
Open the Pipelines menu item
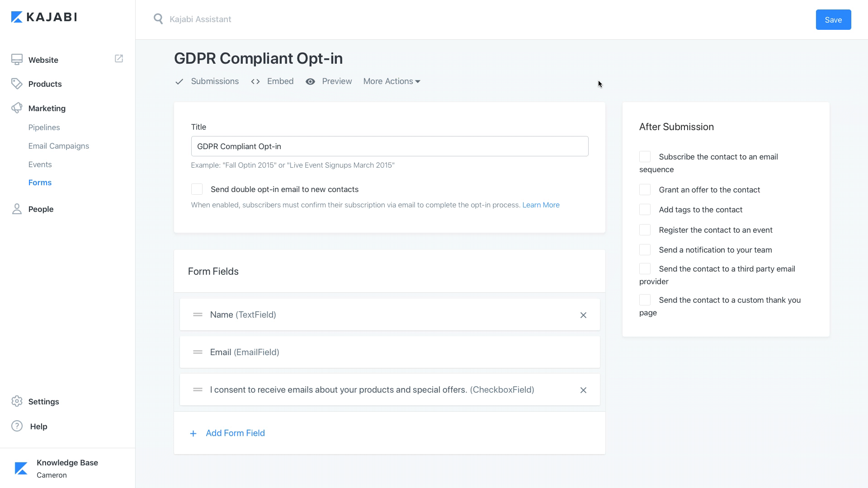44,127
